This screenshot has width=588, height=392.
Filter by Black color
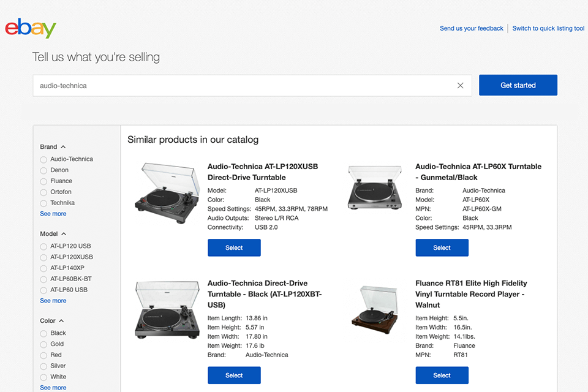tap(43, 333)
